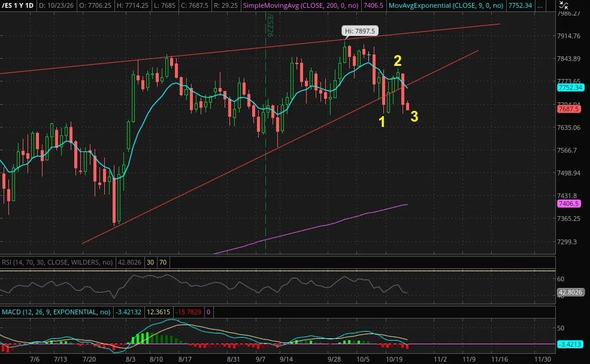Click the header SMA value 7406.5
This screenshot has height=364, width=590.
point(373,5)
